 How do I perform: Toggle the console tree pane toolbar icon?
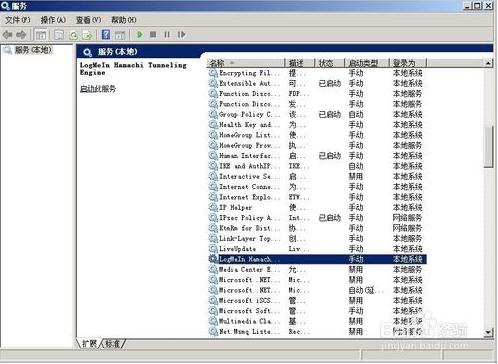click(x=41, y=35)
